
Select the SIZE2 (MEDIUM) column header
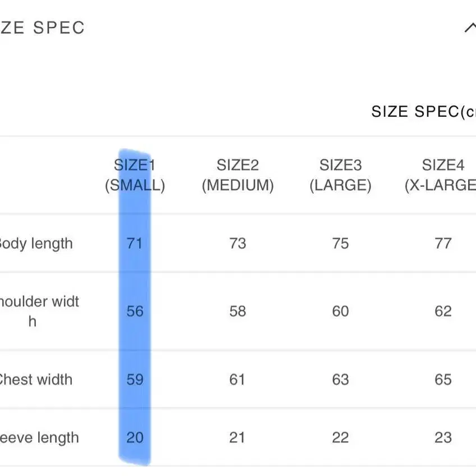[237, 175]
